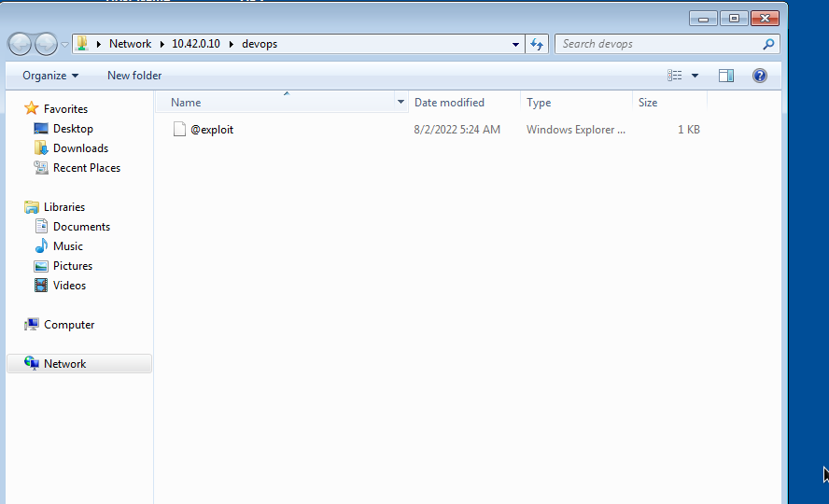This screenshot has height=504, width=829.
Task: Minimize the Explorer window
Action: point(703,19)
